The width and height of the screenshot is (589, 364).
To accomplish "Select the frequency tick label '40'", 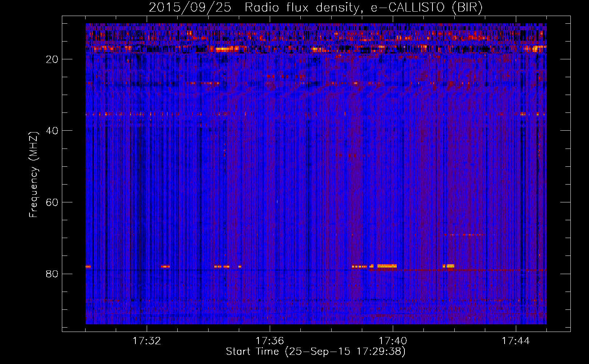I will tap(52, 131).
